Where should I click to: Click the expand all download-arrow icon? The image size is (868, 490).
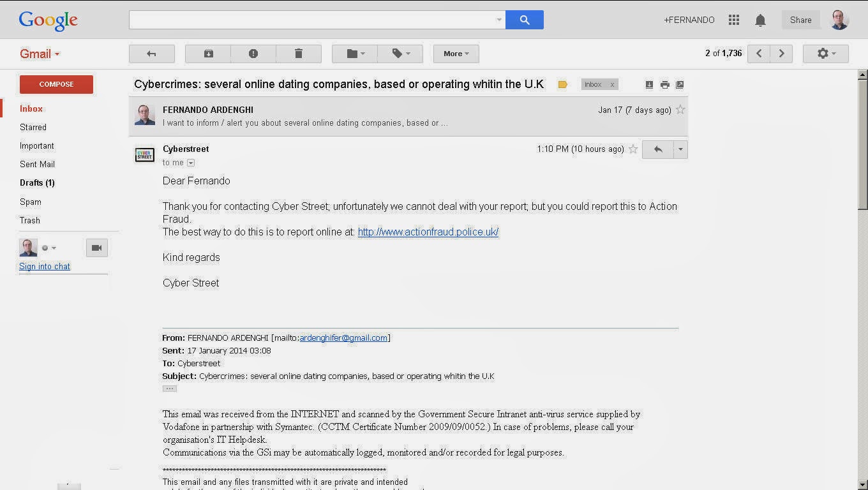coord(649,84)
